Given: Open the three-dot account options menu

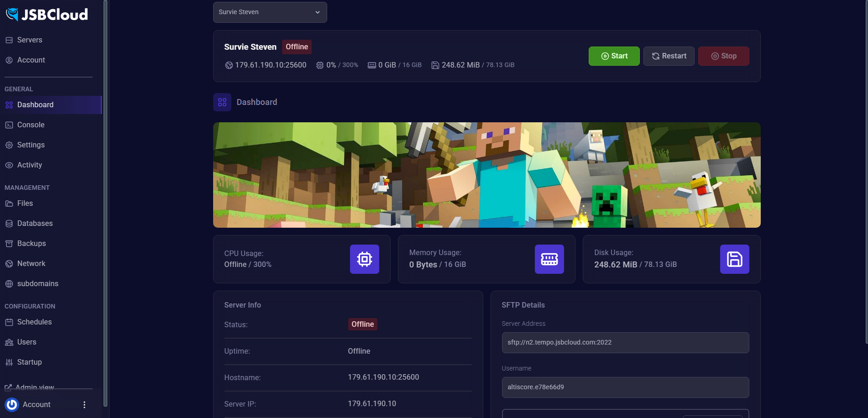Looking at the screenshot, I should (84, 405).
